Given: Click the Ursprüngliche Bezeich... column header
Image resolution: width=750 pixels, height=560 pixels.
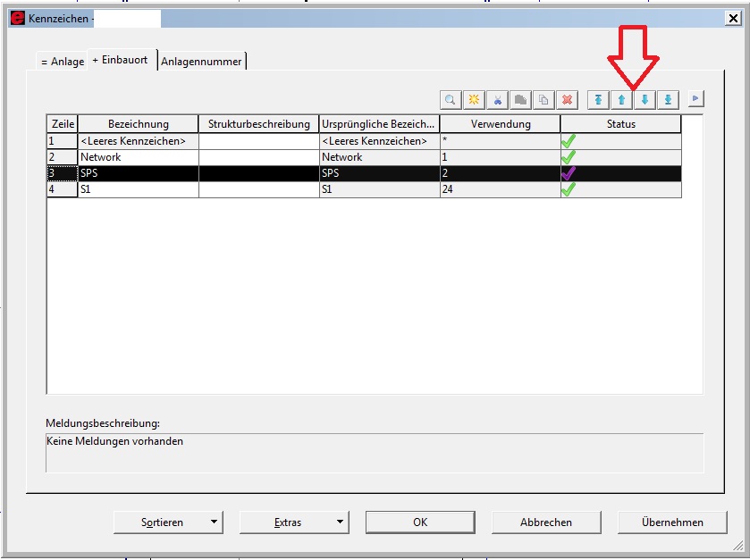Looking at the screenshot, I should [379, 124].
